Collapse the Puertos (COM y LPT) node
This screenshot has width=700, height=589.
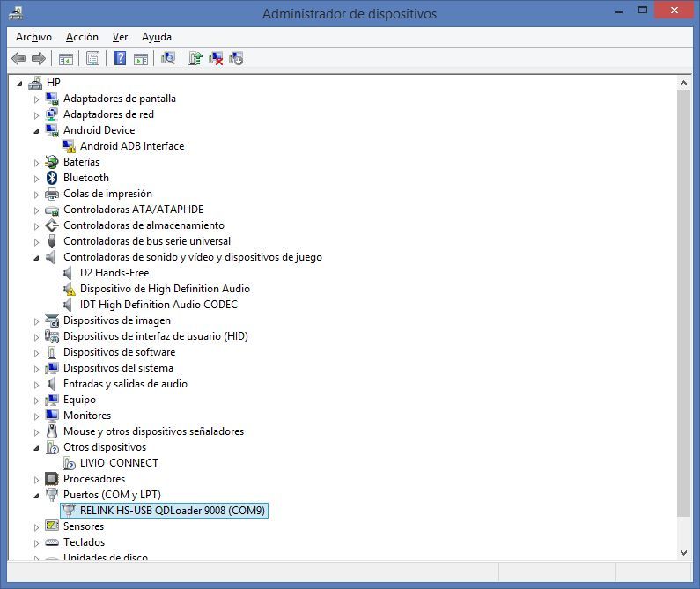[36, 496]
